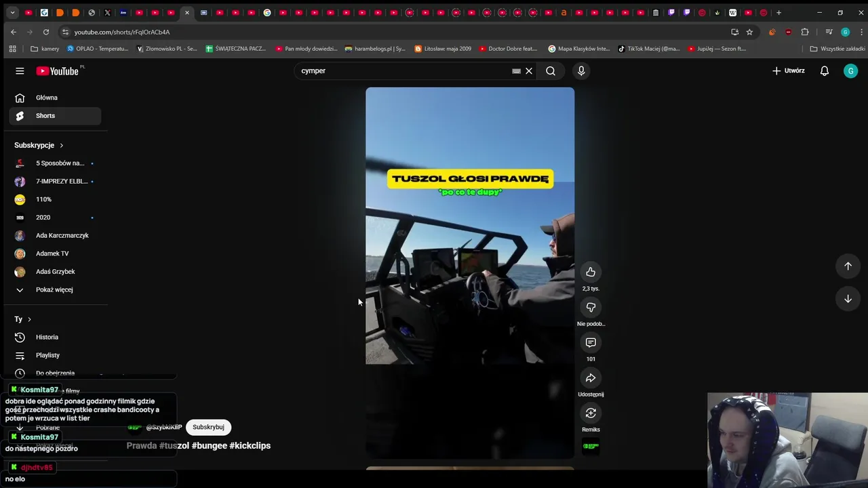868x488 pixels.
Task: Open Adaś Grzybek channel
Action: [x=55, y=272]
